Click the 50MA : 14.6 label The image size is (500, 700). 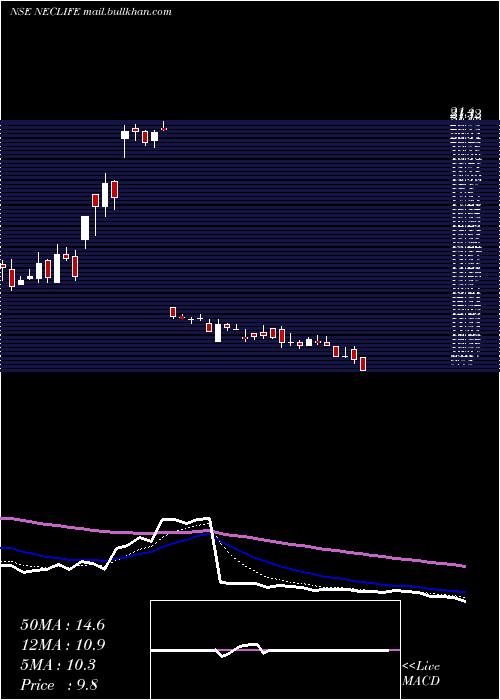click(62, 625)
